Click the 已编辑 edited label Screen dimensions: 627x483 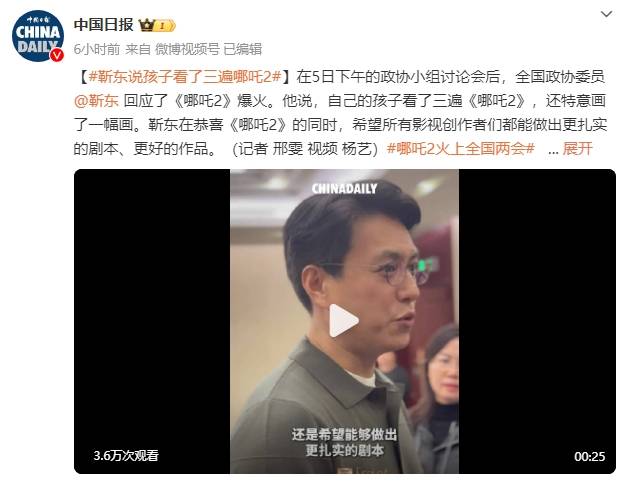242,49
